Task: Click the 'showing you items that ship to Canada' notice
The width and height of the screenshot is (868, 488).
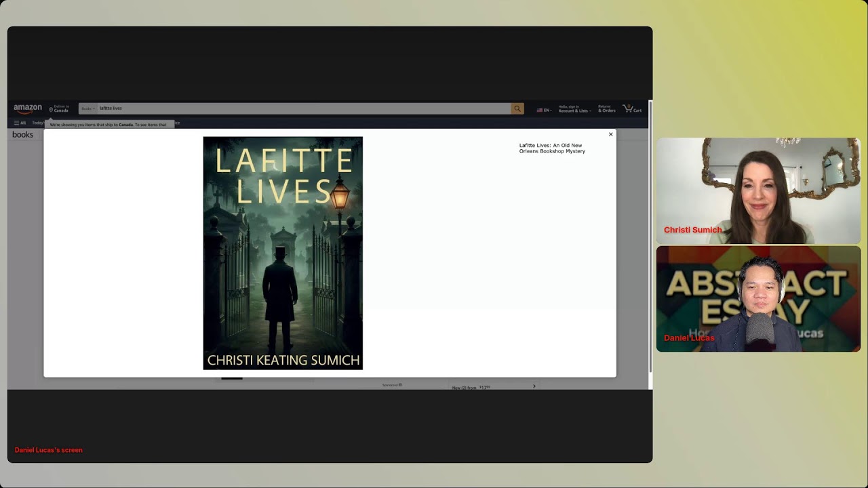Action: coord(108,125)
